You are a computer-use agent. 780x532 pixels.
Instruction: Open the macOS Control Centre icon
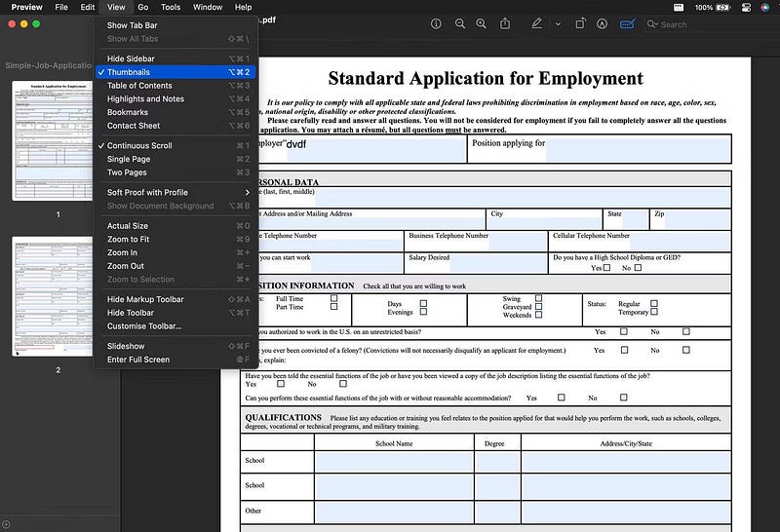pyautogui.click(x=746, y=7)
